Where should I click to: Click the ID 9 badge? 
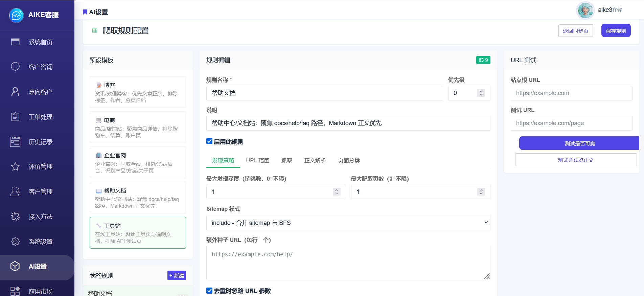[483, 60]
